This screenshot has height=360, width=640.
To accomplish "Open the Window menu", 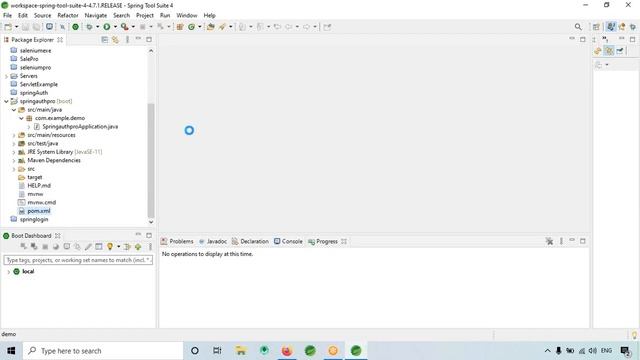I will 187,15.
